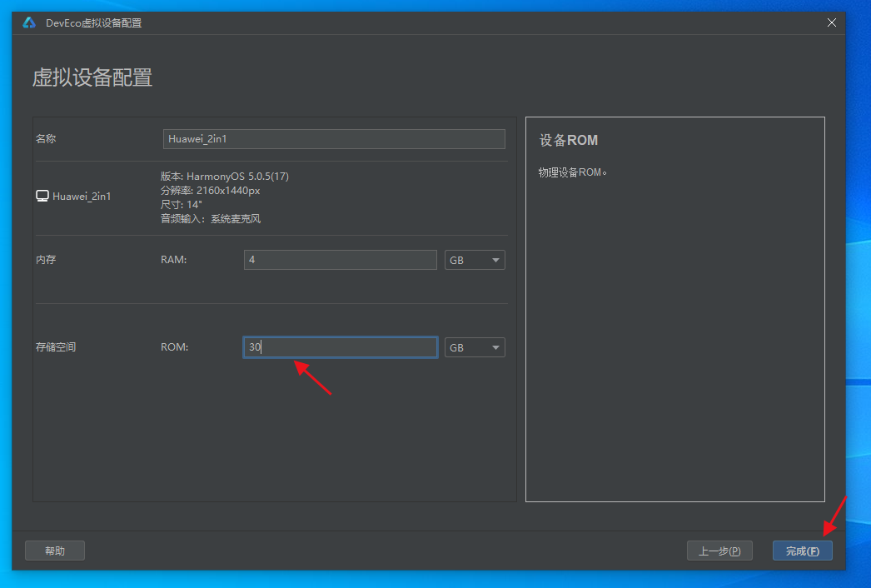
Task: Go back with the 上一步 button
Action: click(x=719, y=551)
